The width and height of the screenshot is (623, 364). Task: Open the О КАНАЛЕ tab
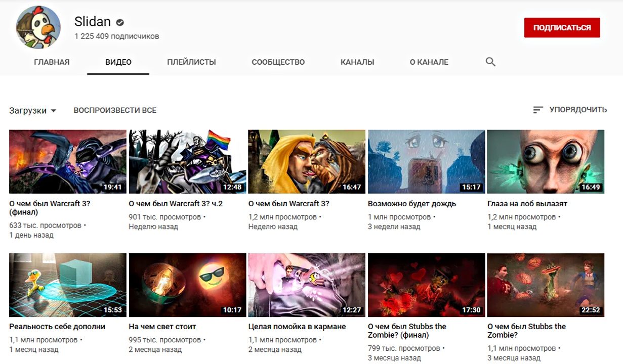(429, 62)
